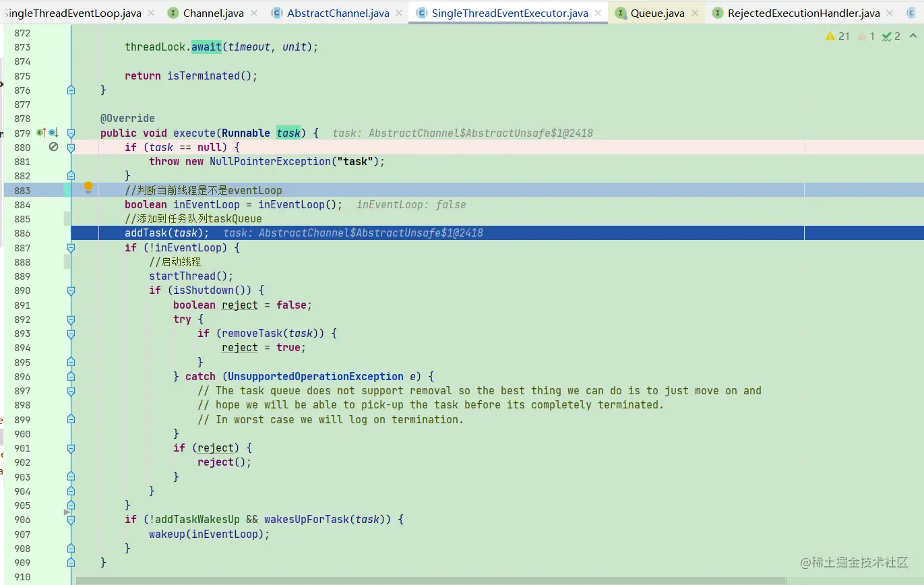The height and width of the screenshot is (585, 924).
Task: Open the lightbulb quick-fix on line 883
Action: 88,187
